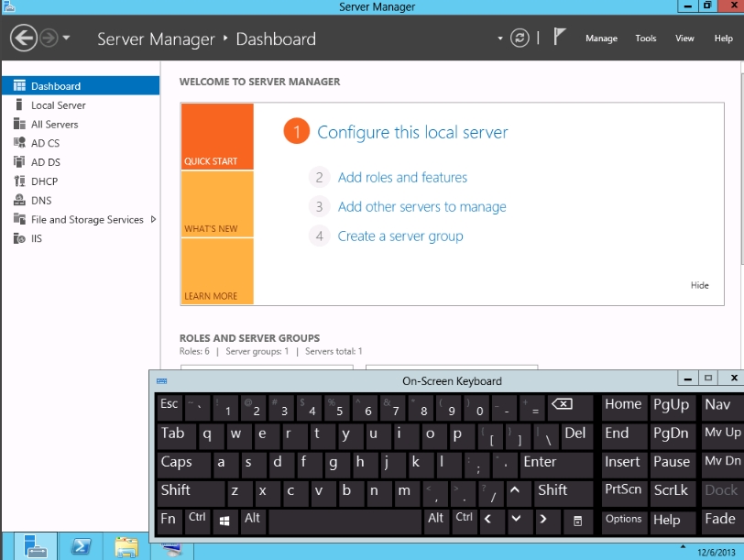Launch Windows PowerShell from taskbar
This screenshot has height=560, width=744.
point(81,547)
